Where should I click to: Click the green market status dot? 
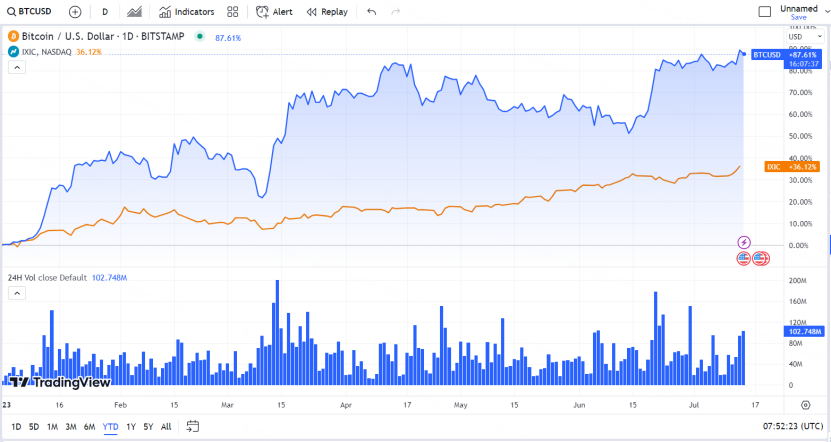pyautogui.click(x=199, y=37)
